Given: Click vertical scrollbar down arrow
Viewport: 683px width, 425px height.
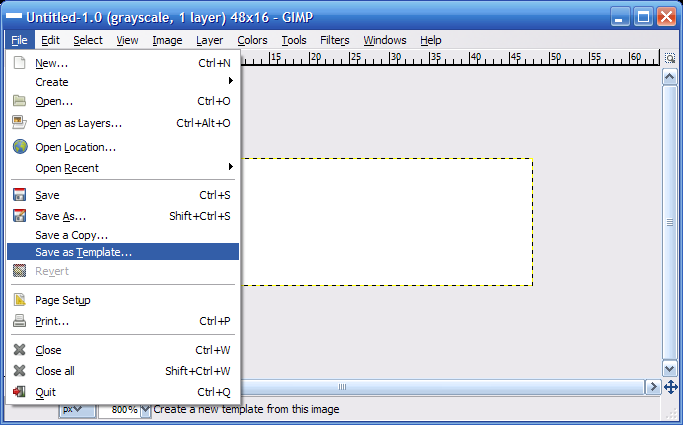Looking at the screenshot, I should point(669,369).
